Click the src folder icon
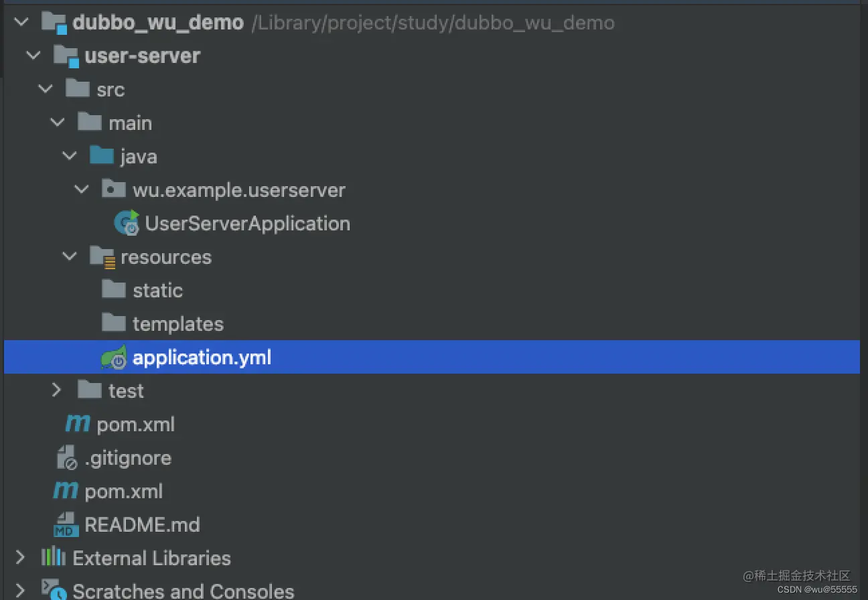This screenshot has height=600, width=868. [x=78, y=89]
